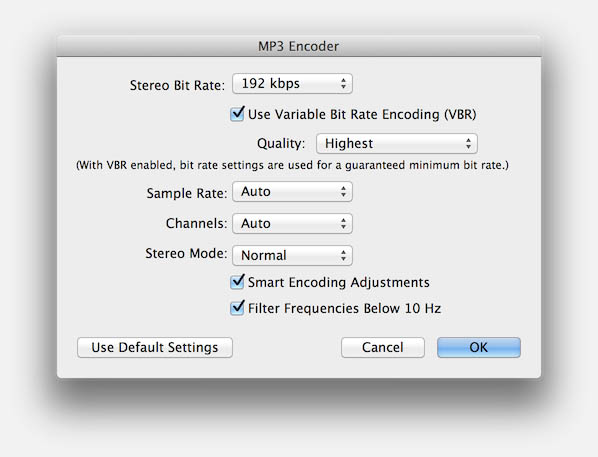Click the arrows icon on the Channels popup
Image resolution: width=598 pixels, height=457 pixels.
[x=343, y=224]
